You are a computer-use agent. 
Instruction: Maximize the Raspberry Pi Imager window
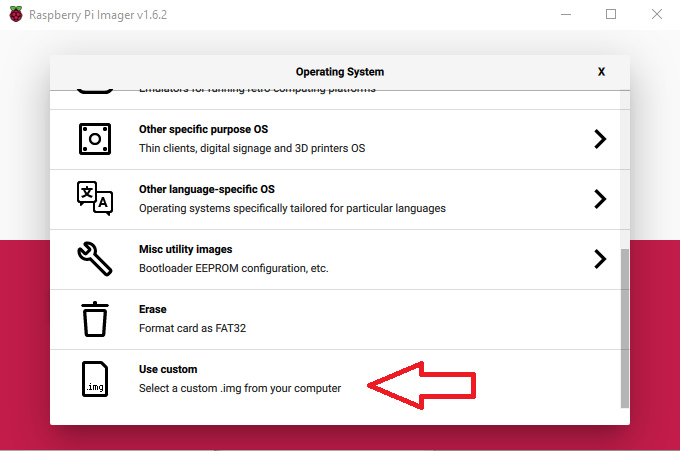(611, 14)
